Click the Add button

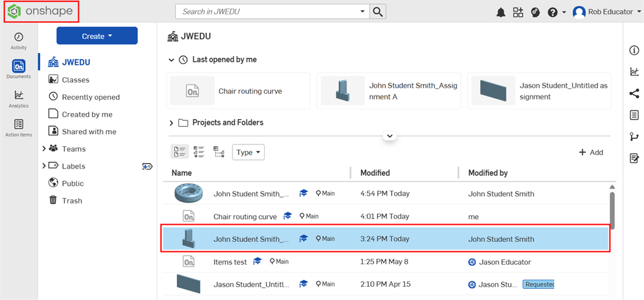(591, 152)
